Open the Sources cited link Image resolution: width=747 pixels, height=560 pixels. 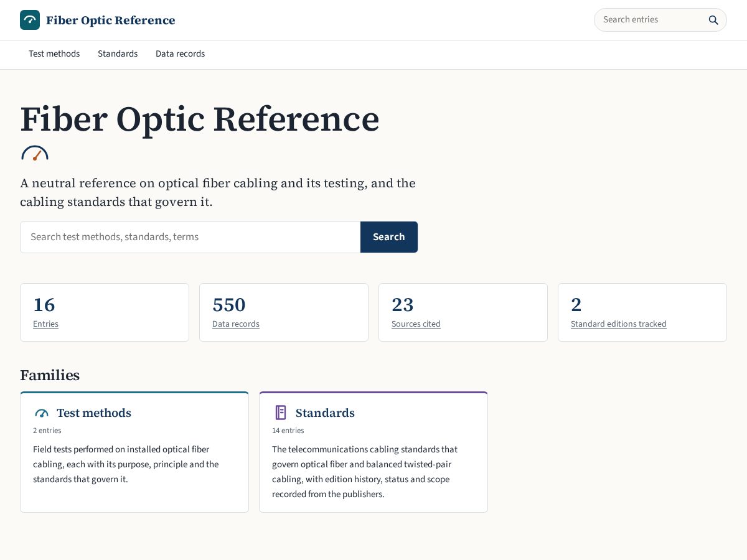tap(416, 324)
